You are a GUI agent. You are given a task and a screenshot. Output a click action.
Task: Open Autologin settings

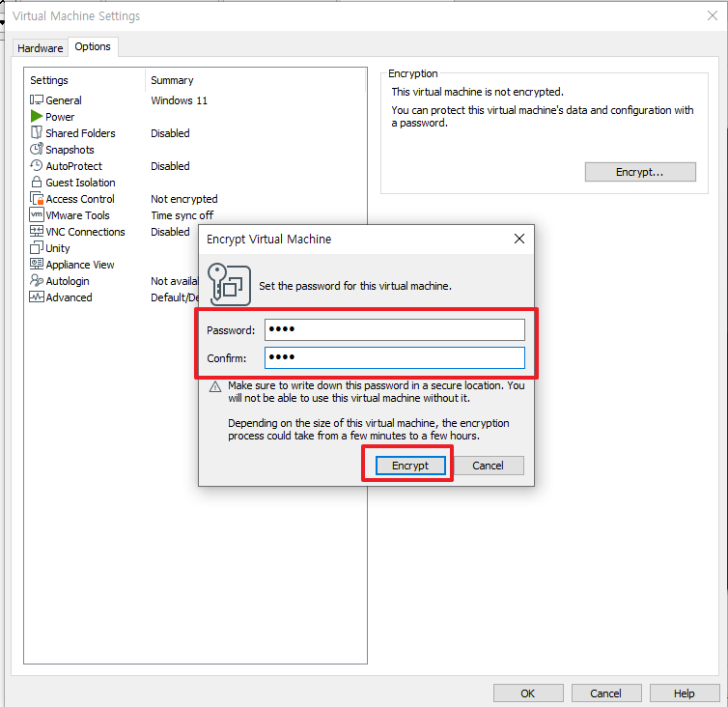click(x=68, y=281)
